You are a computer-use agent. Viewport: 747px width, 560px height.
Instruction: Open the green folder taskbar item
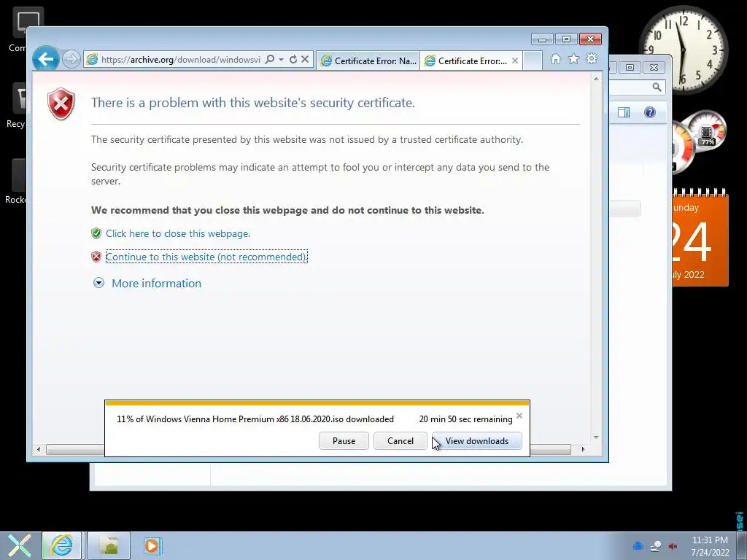109,545
